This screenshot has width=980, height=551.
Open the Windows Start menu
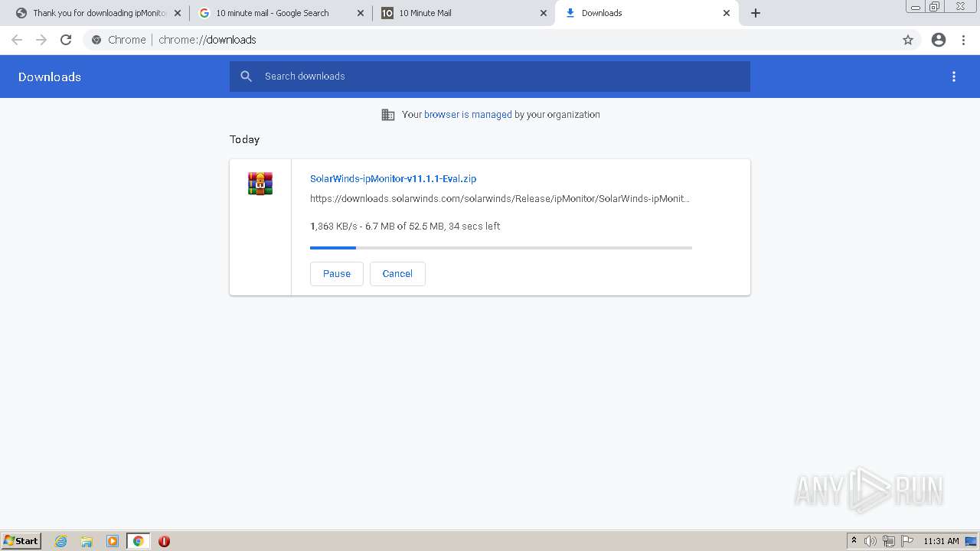pos(21,541)
